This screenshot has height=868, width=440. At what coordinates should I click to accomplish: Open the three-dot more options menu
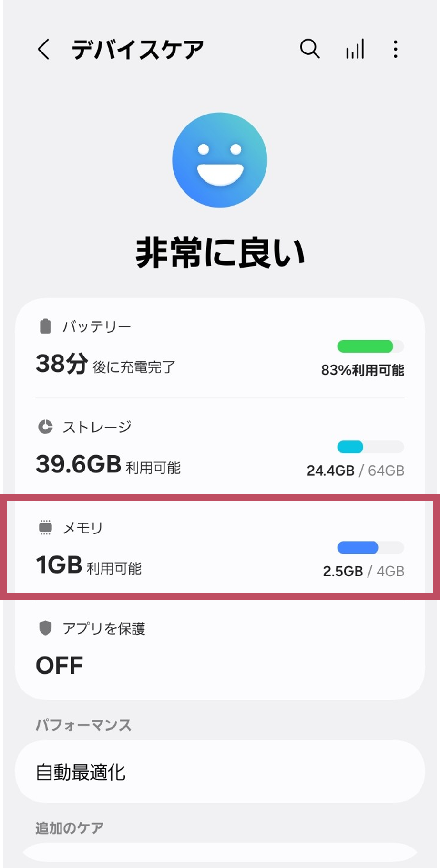pos(395,49)
